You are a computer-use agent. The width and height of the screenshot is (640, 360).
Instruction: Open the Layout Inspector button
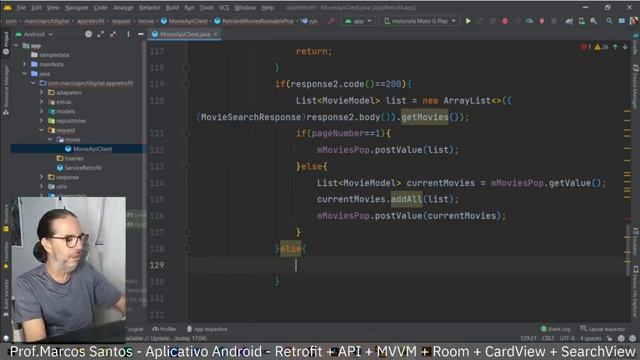[602, 329]
